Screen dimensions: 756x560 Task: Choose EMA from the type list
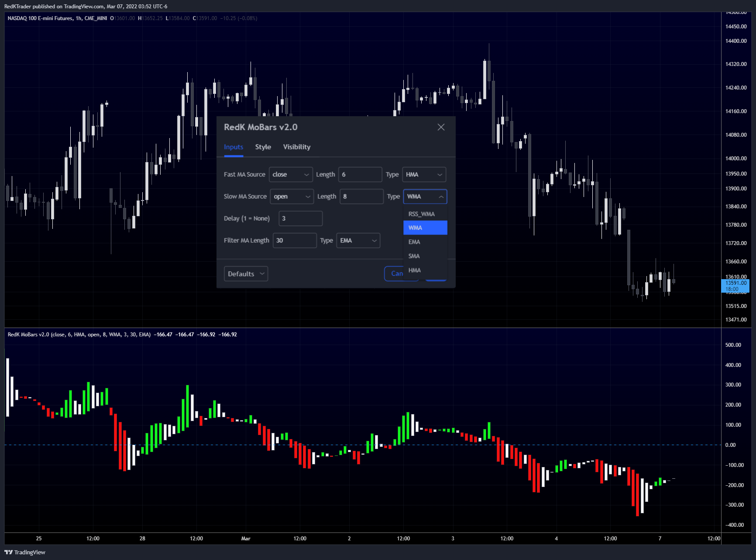tap(425, 242)
